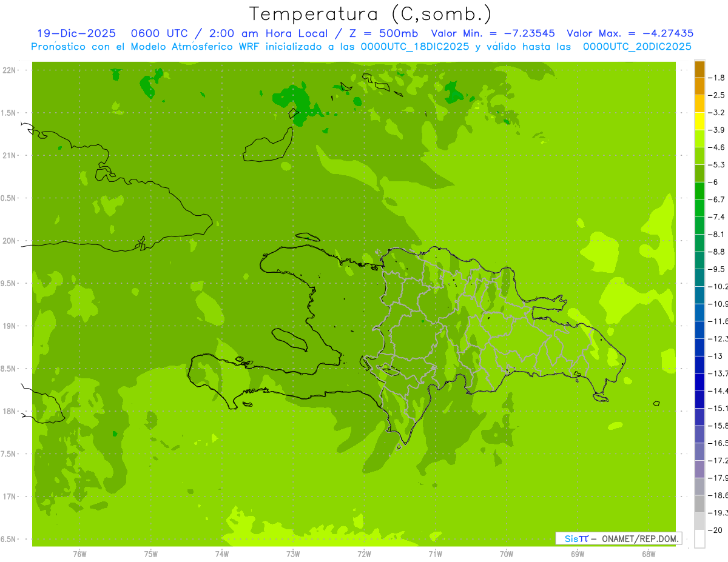Click the green swatch between -4.6 and -5.3

point(699,156)
